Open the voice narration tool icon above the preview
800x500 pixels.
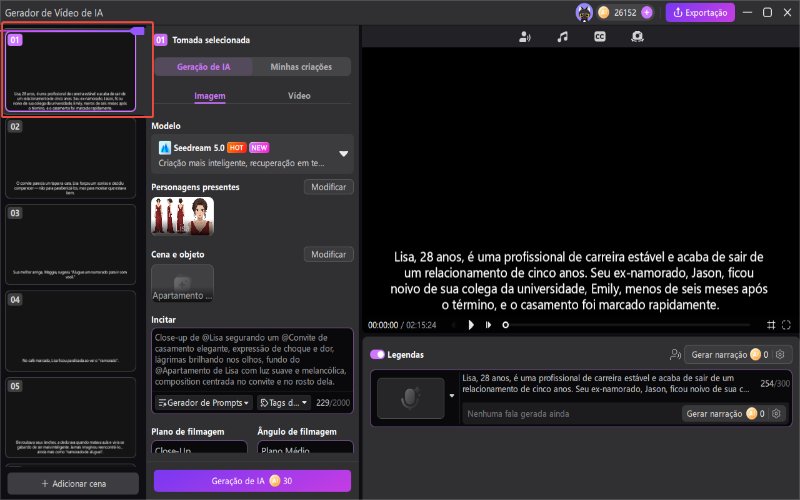coord(524,37)
